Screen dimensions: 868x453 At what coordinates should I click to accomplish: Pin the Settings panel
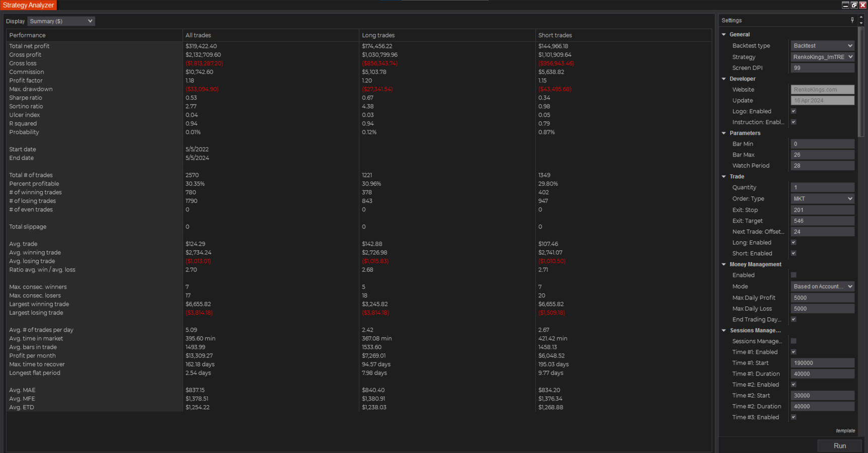[852, 20]
